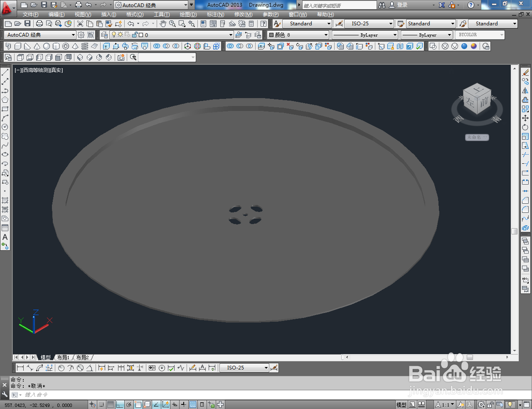Click the horizontal scrollbar thumb under the drawing area
The height and width of the screenshot is (409, 532).
(470, 357)
